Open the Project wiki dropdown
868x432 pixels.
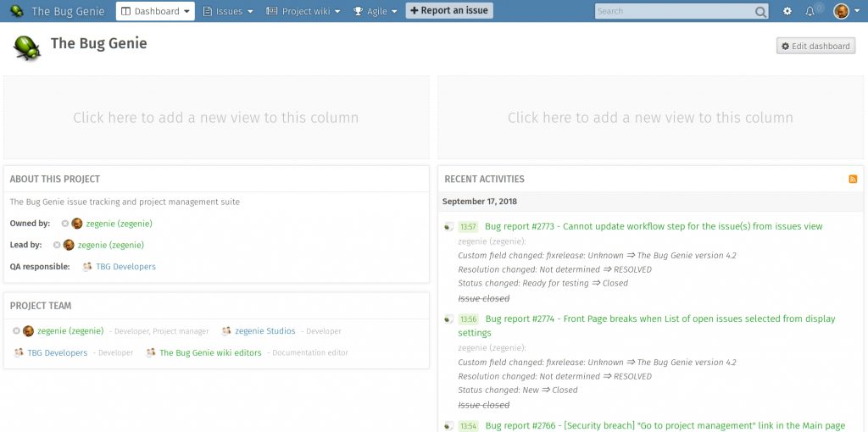[x=303, y=12]
